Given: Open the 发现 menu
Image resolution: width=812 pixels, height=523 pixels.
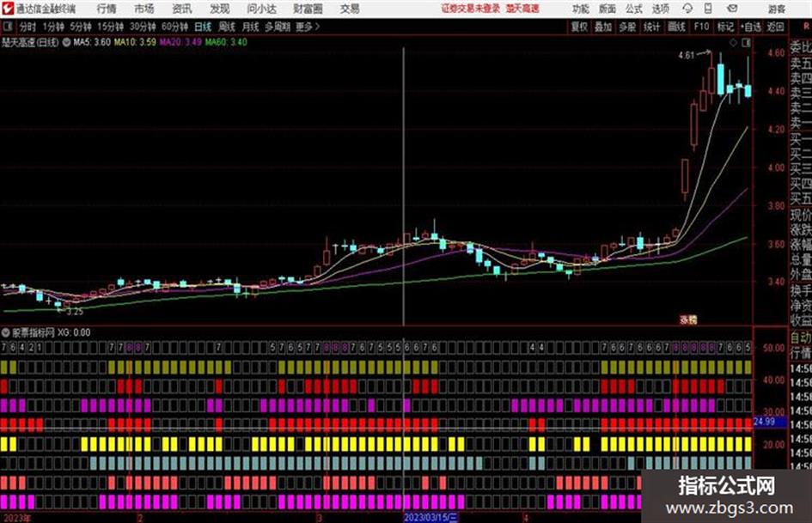Looking at the screenshot, I should click(x=220, y=9).
